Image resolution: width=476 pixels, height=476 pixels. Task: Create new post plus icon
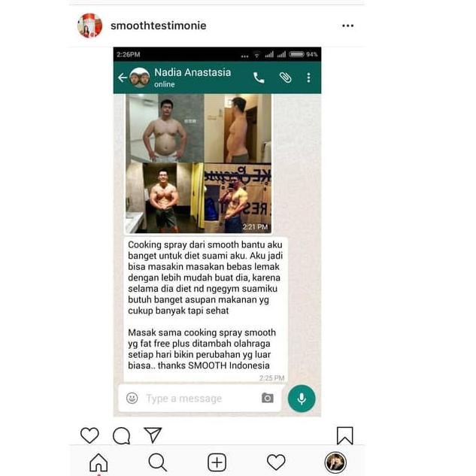click(217, 462)
